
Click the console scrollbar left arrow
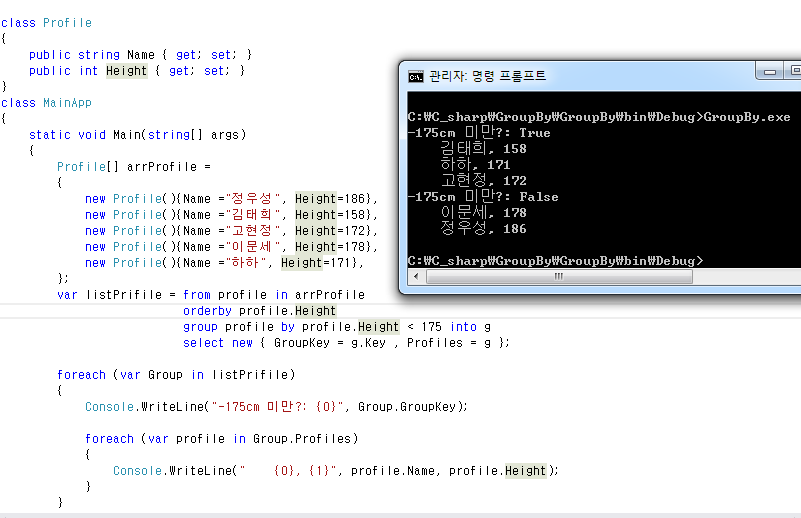(x=416, y=276)
